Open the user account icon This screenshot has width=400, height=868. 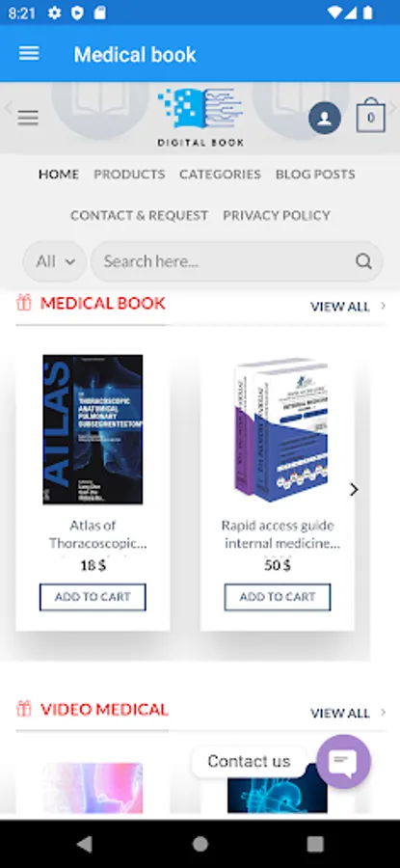(324, 118)
